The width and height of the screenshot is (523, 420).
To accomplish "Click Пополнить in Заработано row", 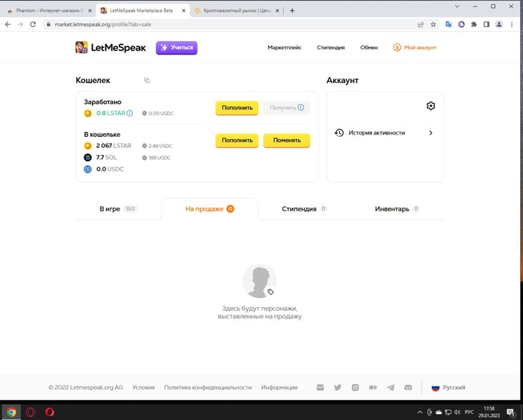I will tap(237, 108).
